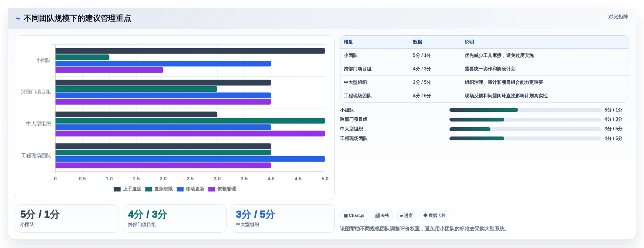The image size is (644, 248).
Task: Select the 工程现场团队 table row cell
Action: (358, 96)
